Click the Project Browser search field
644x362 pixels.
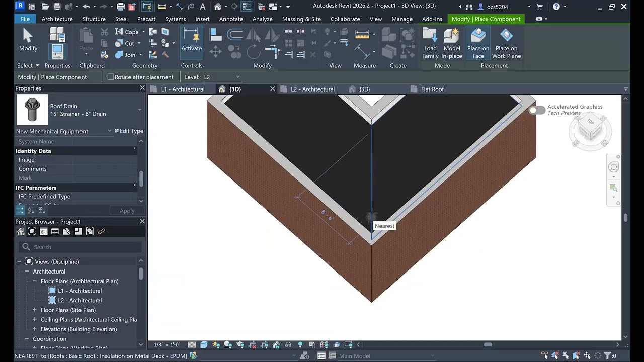click(80, 247)
